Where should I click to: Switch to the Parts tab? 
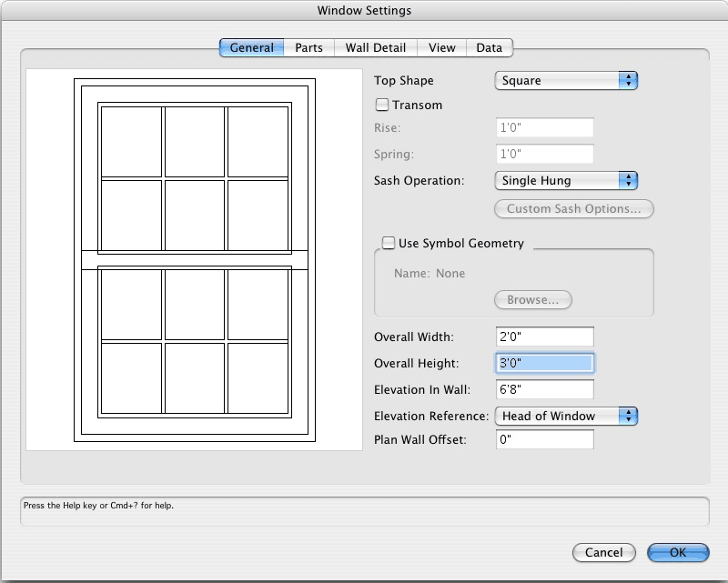[x=308, y=47]
